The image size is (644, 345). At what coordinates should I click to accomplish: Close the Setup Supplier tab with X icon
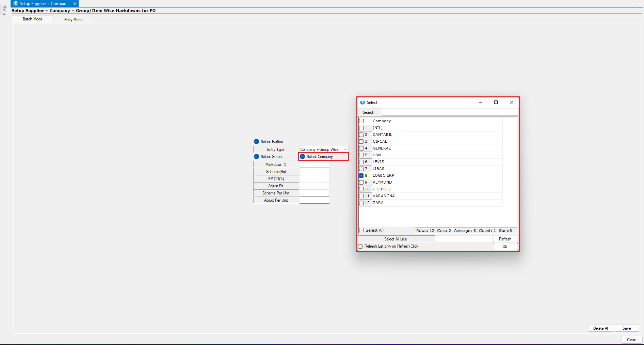click(75, 4)
